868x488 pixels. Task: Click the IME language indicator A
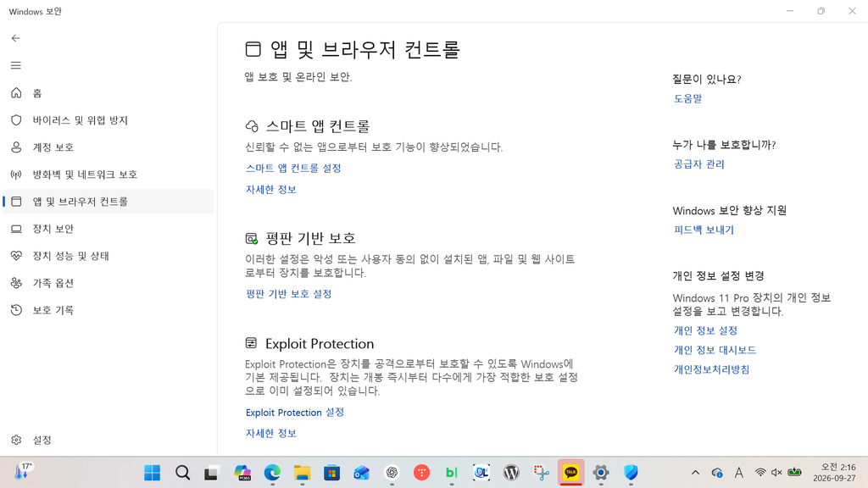[739, 473]
